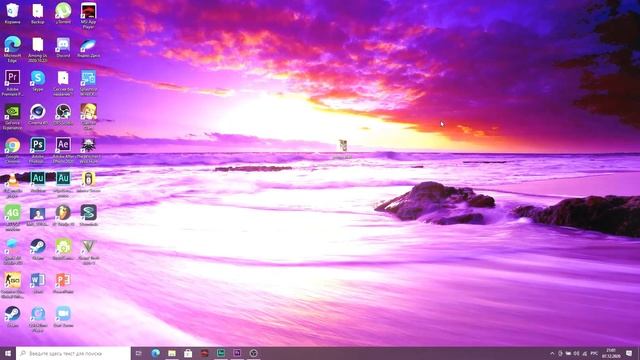Open the Recycle Bin (Корзина) desktop icon
Viewport: 640px width, 360px height.
pos(12,11)
